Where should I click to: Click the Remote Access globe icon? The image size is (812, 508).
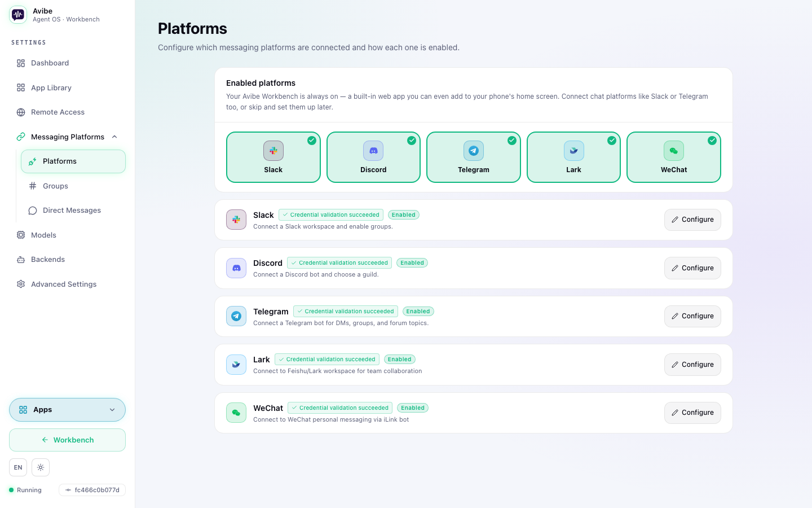21,112
